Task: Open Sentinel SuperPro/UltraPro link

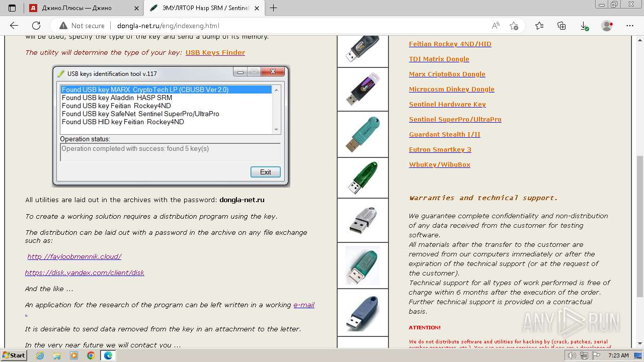Action: pyautogui.click(x=455, y=119)
